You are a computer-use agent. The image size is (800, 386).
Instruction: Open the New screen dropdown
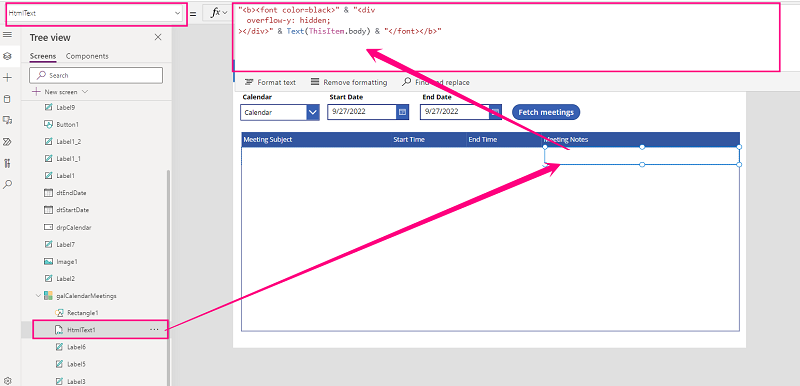60,92
